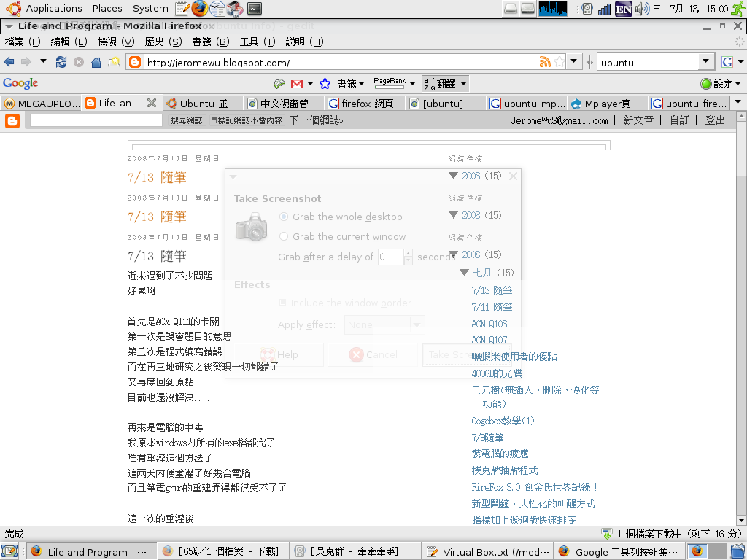747x560 pixels.
Task: Bookmark this page with the star icon
Action: click(x=559, y=62)
